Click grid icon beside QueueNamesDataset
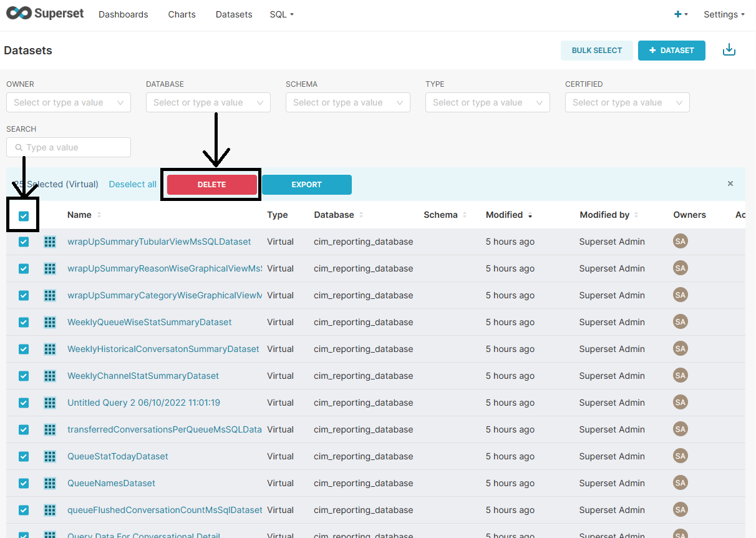756x538 pixels. 50,483
